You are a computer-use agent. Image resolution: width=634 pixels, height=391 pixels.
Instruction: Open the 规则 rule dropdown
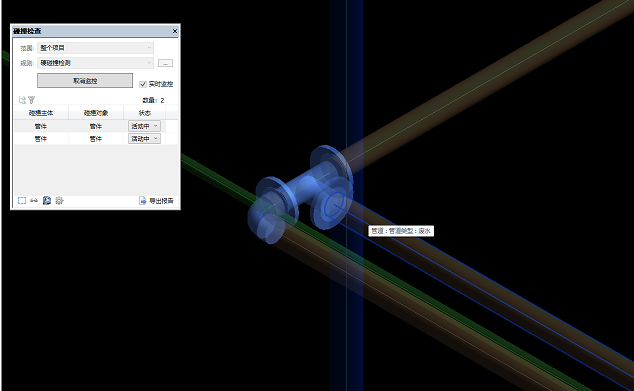point(95,63)
